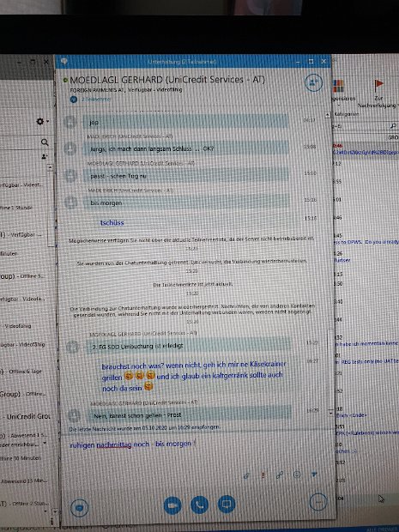Viewport: 399px width, 532px height.
Task: Open the present screen sharing button
Action: tap(227, 505)
